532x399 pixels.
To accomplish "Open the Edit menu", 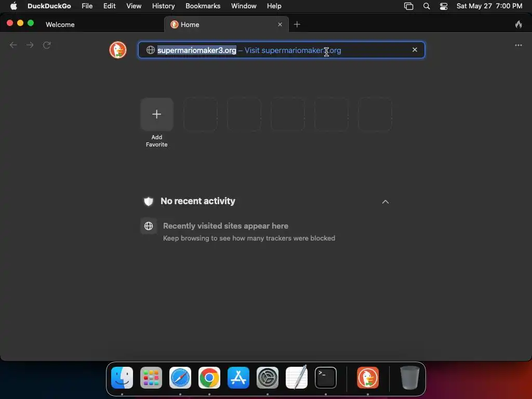I will click(x=109, y=6).
